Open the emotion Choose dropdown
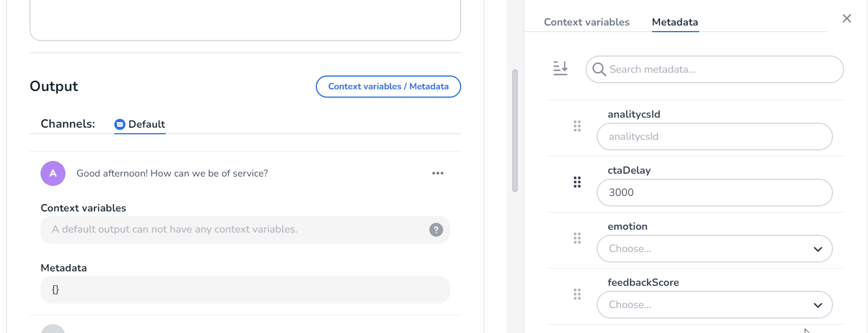This screenshot has height=333, width=868. coord(714,249)
